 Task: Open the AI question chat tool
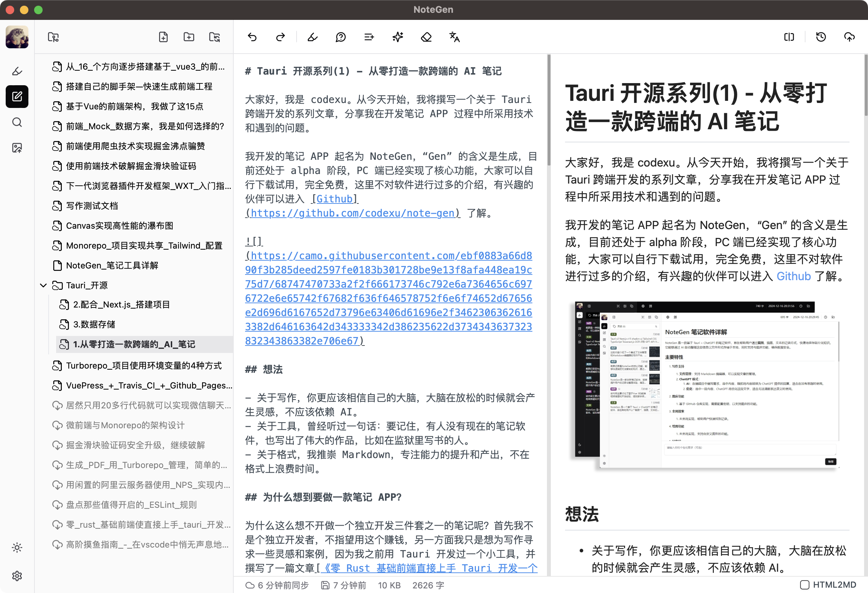[341, 37]
